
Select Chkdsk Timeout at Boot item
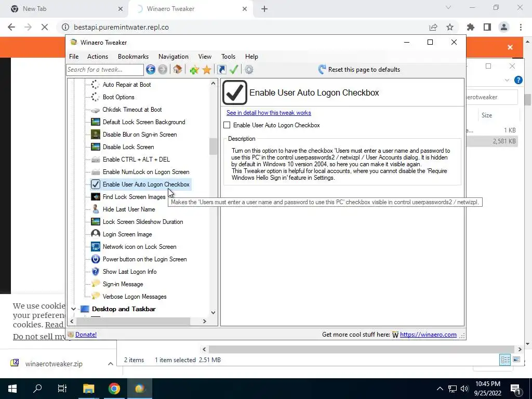click(x=132, y=110)
